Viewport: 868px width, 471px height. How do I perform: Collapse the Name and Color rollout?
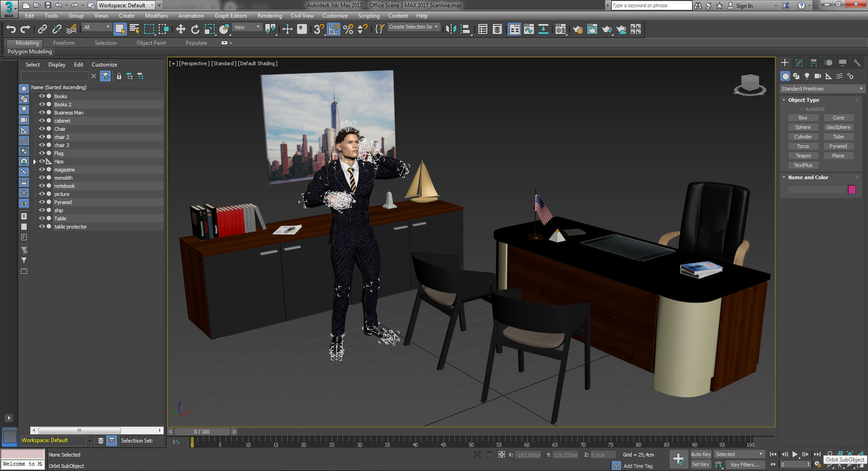784,177
